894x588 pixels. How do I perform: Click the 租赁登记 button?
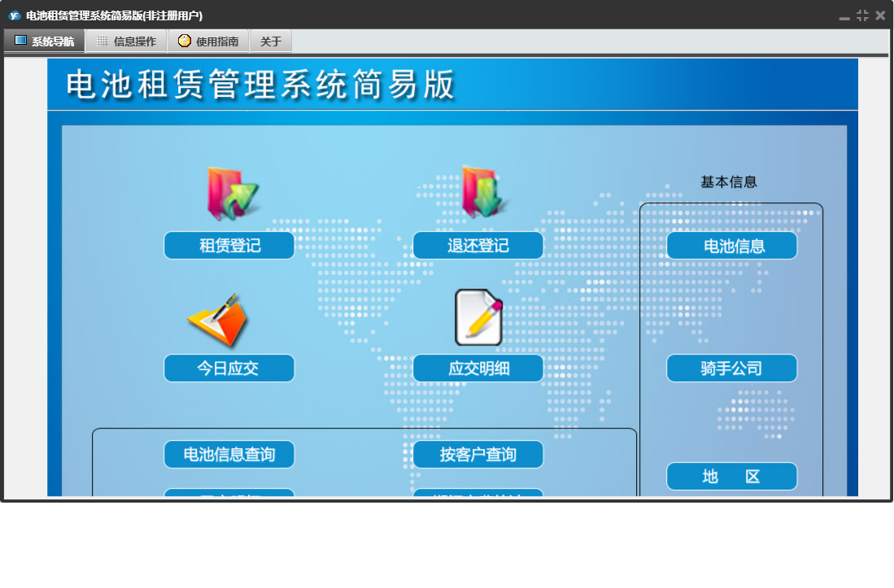coord(229,246)
